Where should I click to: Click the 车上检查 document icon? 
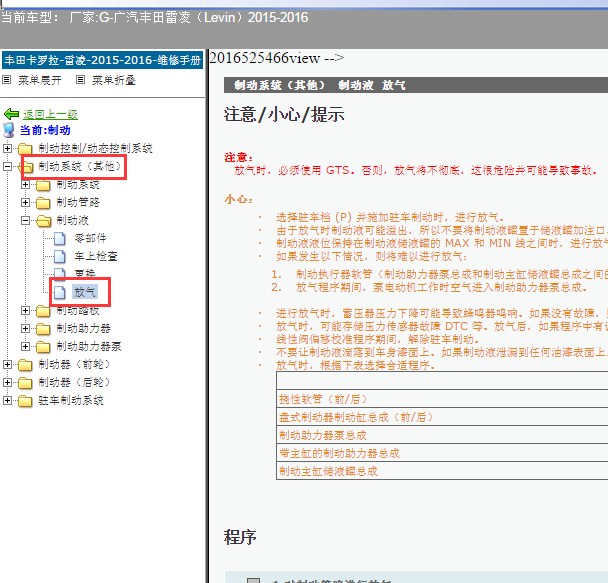click(x=59, y=256)
